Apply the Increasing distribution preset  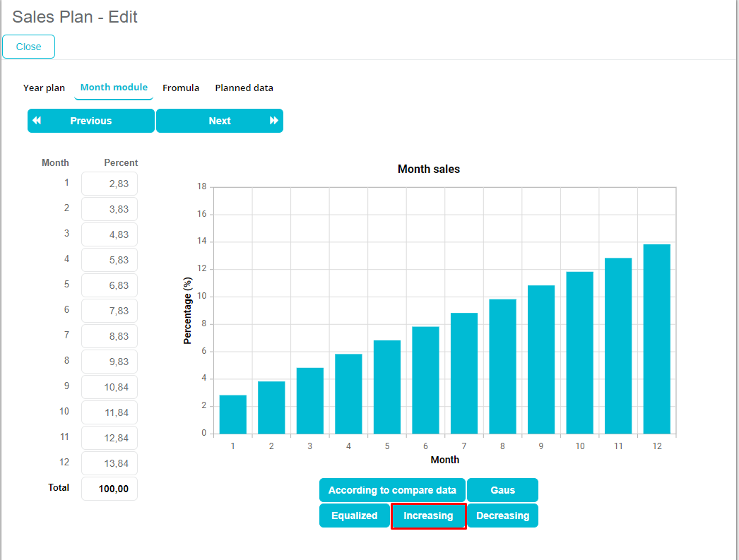(428, 516)
